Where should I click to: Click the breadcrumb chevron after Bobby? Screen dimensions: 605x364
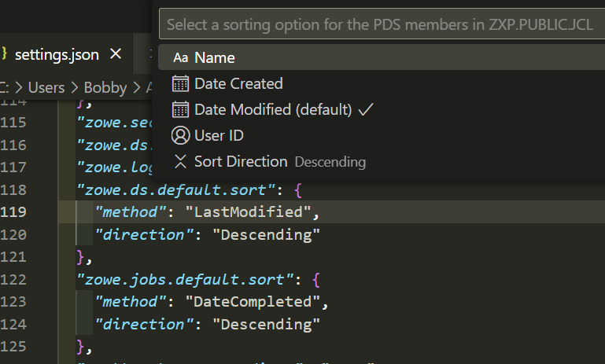pyautogui.click(x=137, y=88)
